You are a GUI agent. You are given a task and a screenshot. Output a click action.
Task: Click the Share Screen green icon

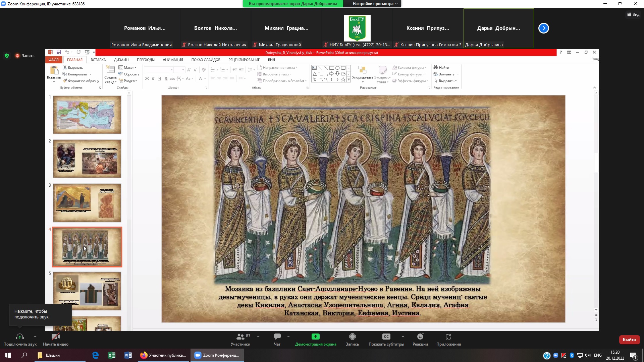(315, 337)
